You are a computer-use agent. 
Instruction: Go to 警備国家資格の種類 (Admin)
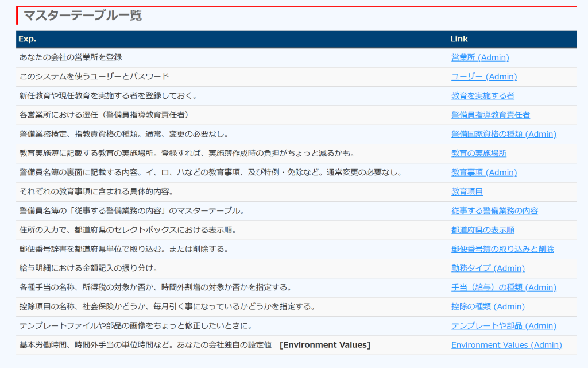[504, 134]
